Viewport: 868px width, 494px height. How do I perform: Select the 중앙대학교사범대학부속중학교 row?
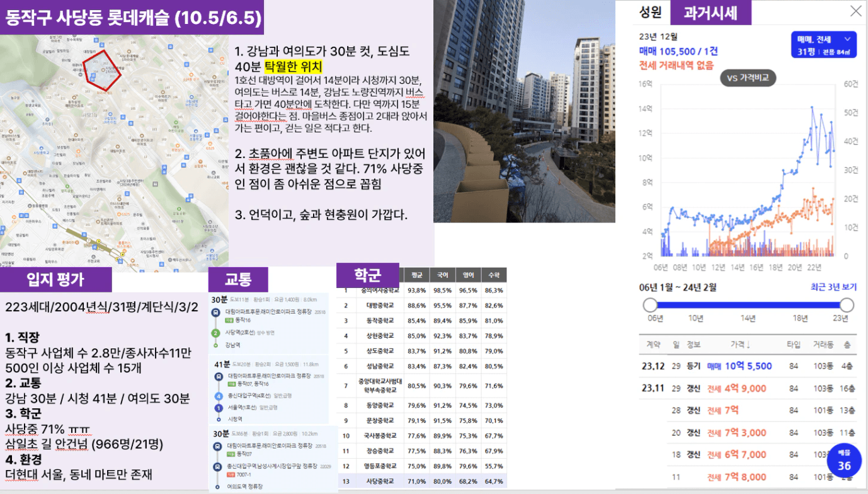point(421,386)
